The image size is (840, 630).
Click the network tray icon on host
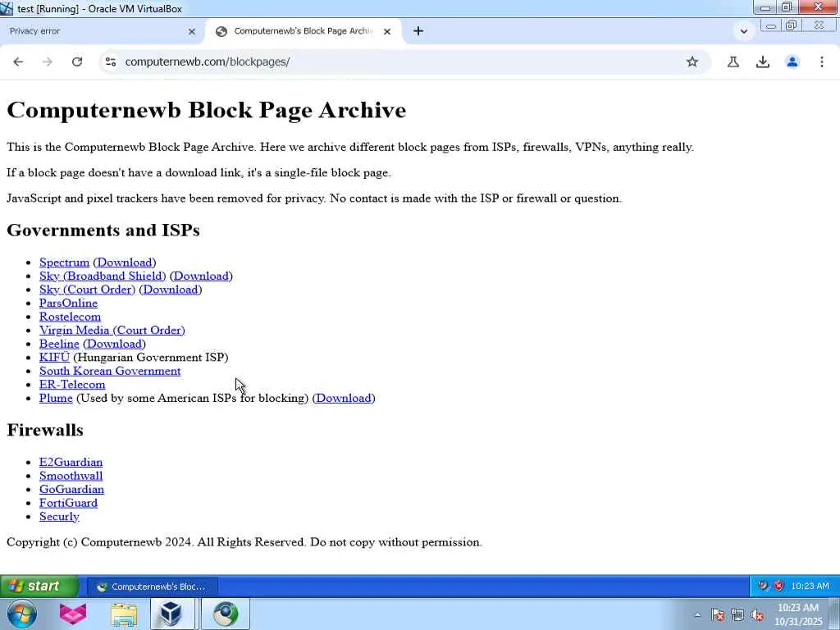tap(737, 615)
